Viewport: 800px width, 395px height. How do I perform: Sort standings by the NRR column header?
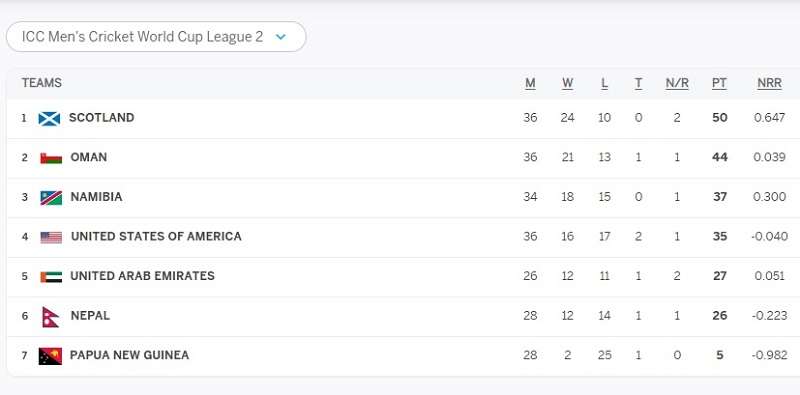769,83
